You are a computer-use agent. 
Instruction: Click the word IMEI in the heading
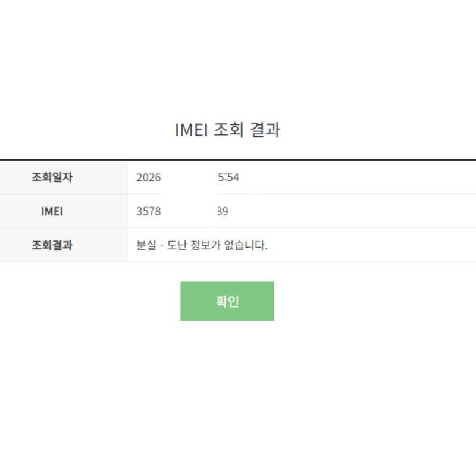(x=191, y=130)
